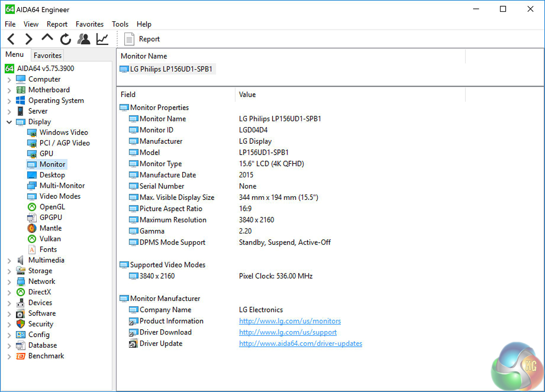Open the user manager people icon
Screen dimensions: 545x392
click(84, 39)
